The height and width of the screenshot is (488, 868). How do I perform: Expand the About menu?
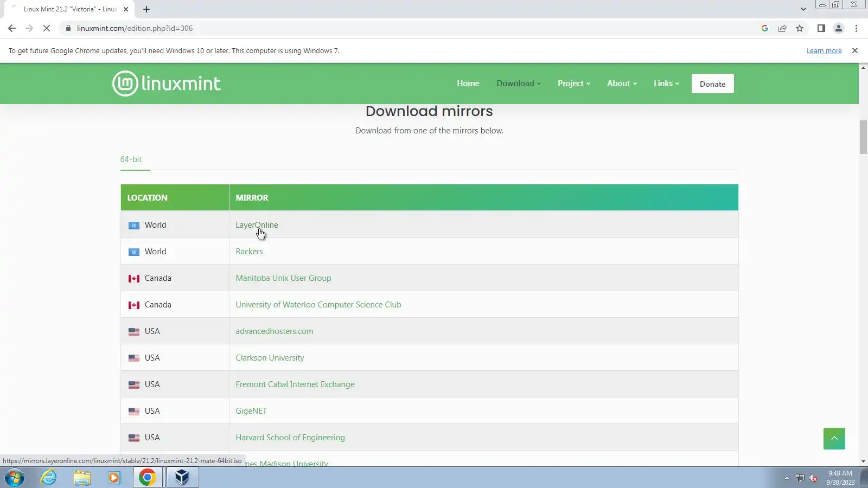(x=622, y=84)
